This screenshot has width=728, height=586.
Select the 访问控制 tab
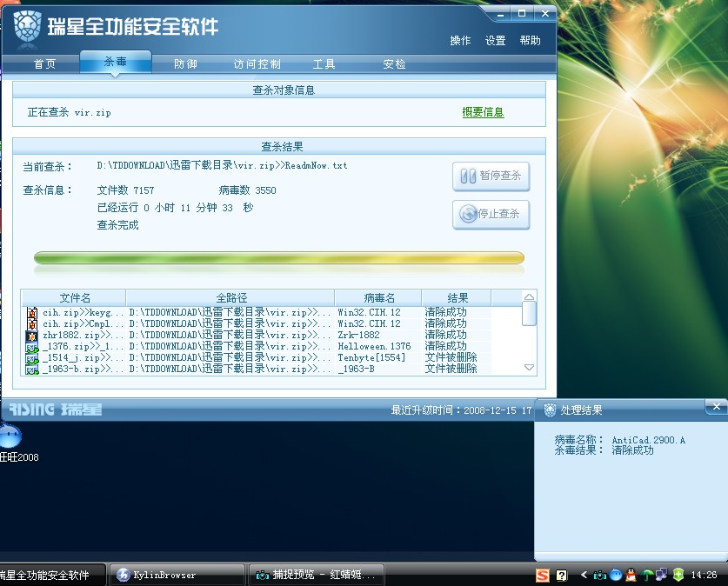[x=257, y=64]
